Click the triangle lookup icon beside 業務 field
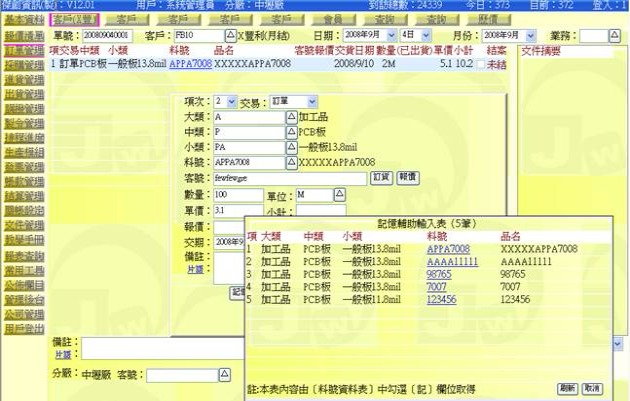 (x=614, y=35)
